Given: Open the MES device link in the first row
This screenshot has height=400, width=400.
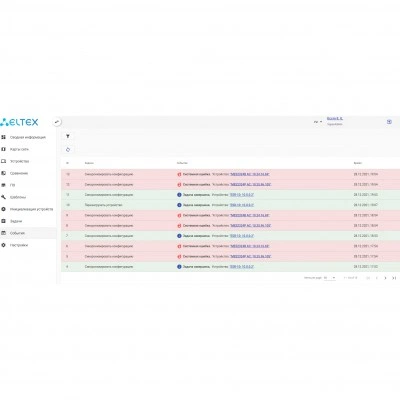Looking at the screenshot, I should pos(250,174).
